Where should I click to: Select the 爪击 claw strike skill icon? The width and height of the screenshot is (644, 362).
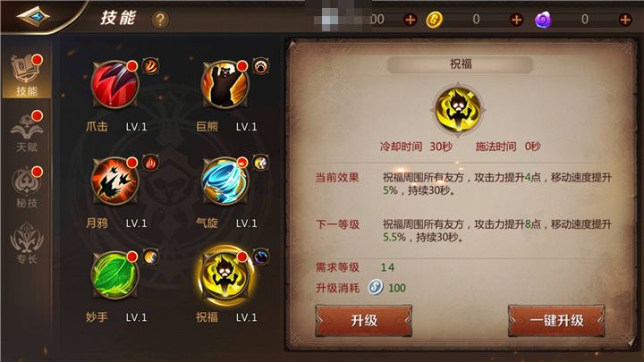(x=114, y=85)
